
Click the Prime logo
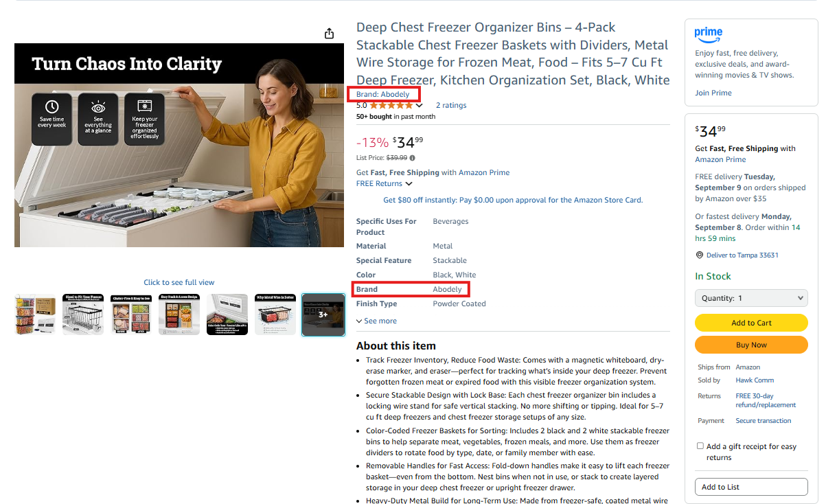[x=709, y=34]
